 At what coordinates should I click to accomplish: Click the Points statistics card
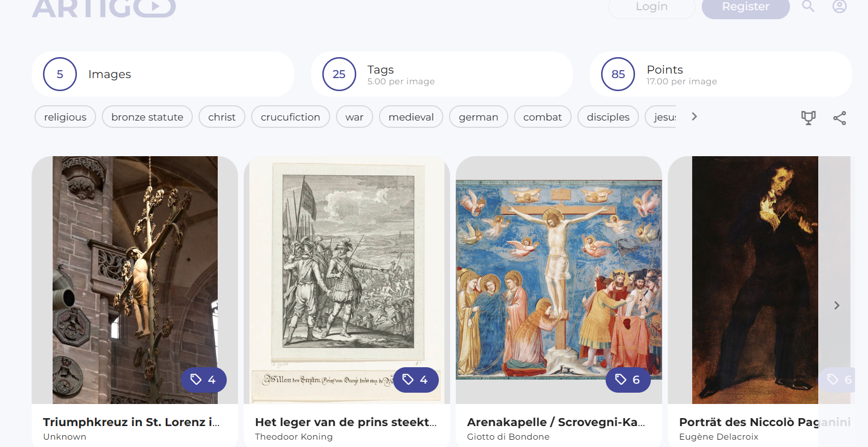point(720,74)
